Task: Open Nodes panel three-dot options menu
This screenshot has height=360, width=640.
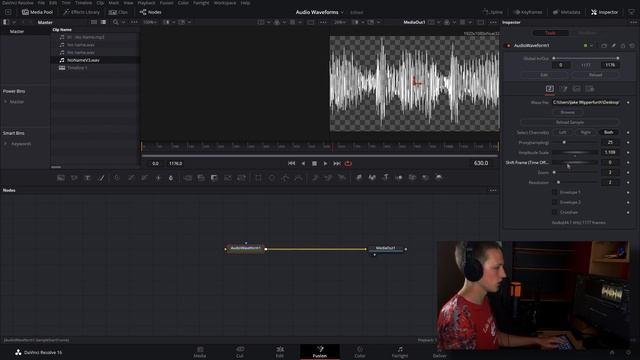Action: 493,190
